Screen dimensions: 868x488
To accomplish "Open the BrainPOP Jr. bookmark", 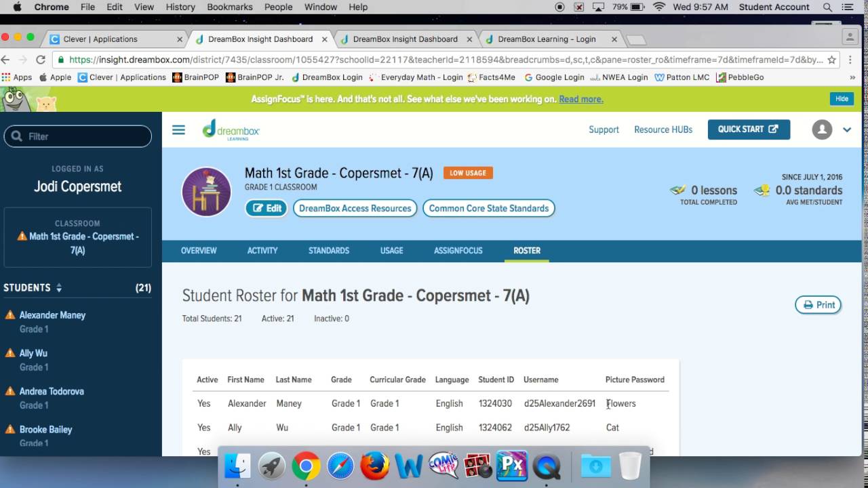I will click(254, 77).
